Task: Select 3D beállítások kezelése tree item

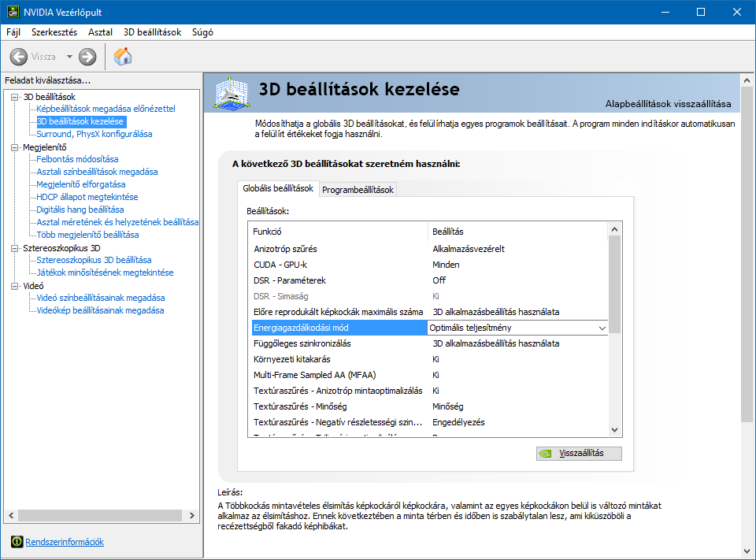Action: click(80, 121)
